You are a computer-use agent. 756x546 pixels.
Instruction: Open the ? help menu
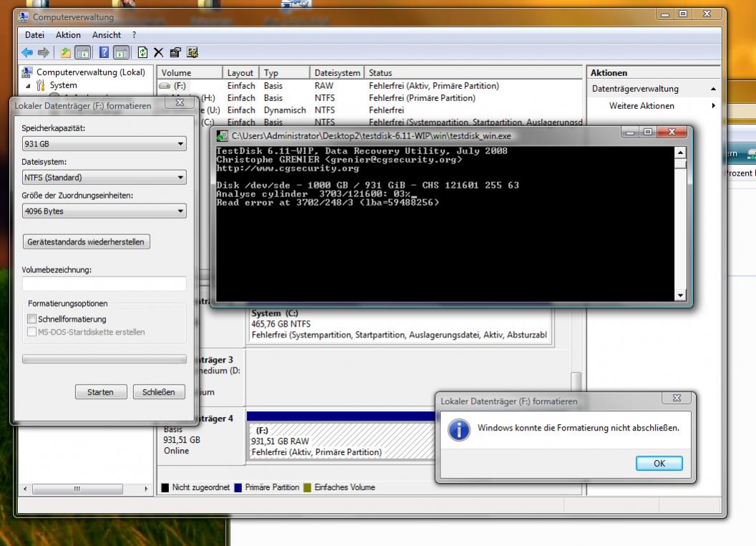pyautogui.click(x=134, y=35)
